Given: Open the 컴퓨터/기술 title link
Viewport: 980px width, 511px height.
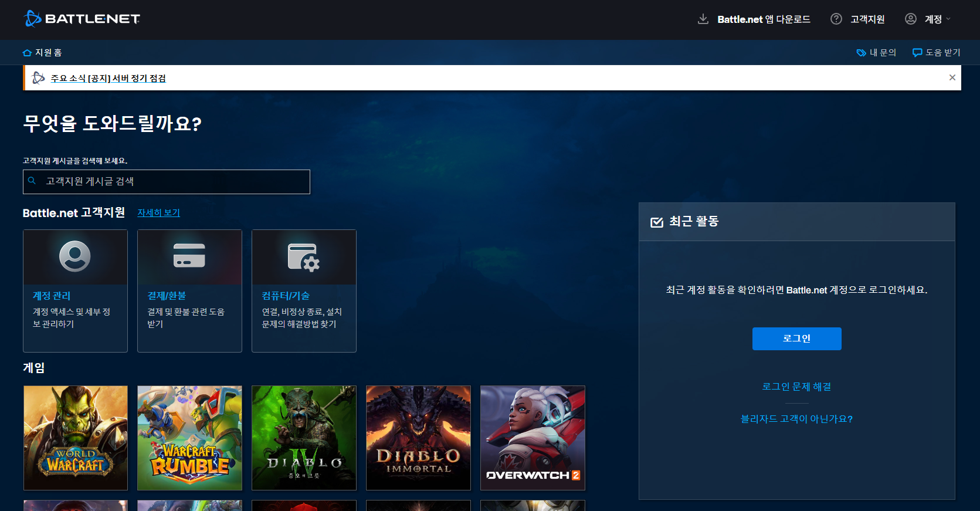Looking at the screenshot, I should point(286,296).
